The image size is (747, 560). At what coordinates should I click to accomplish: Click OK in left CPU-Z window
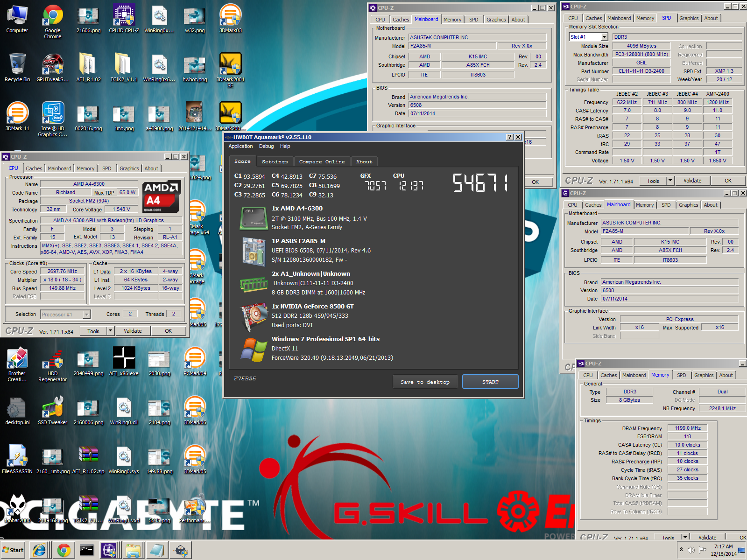click(169, 331)
